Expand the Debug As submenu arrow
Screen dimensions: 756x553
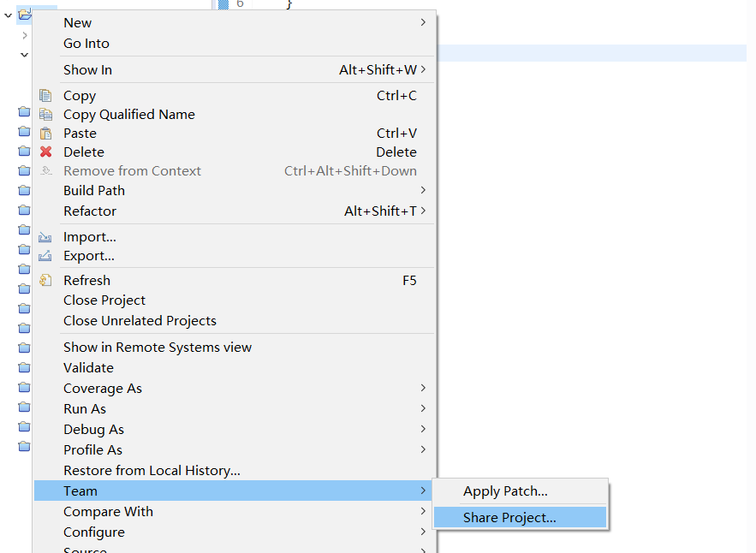coord(423,429)
